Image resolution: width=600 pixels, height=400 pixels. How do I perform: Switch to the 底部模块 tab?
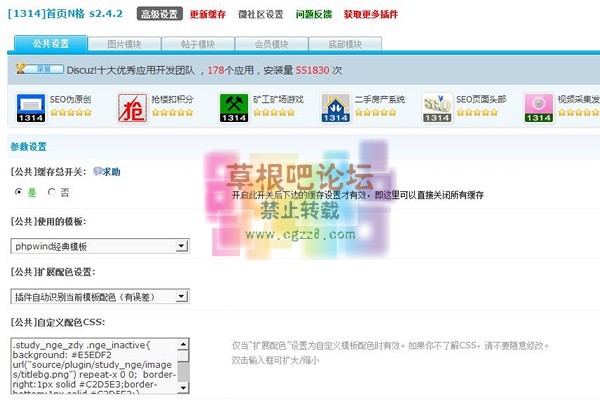(x=345, y=44)
